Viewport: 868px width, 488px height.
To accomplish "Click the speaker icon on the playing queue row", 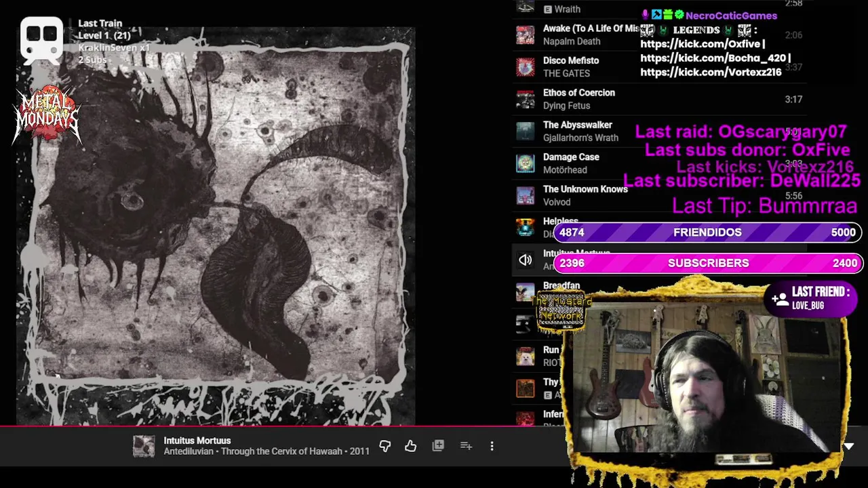I will (x=526, y=260).
